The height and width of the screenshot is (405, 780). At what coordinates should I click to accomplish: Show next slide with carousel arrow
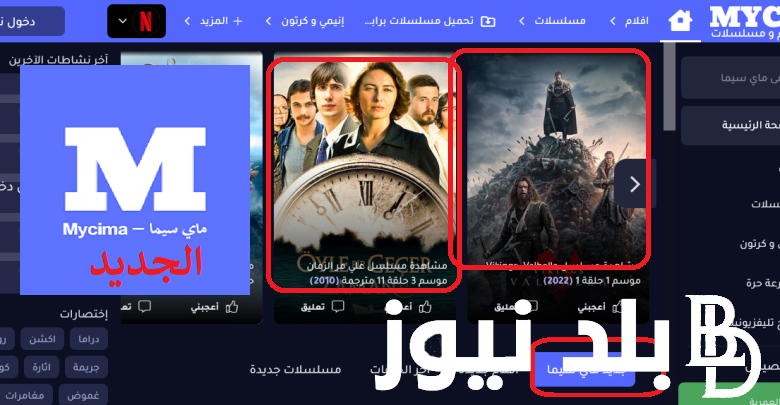tap(634, 184)
